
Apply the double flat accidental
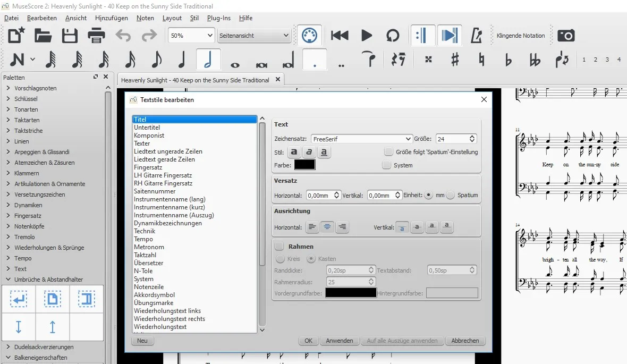point(535,60)
